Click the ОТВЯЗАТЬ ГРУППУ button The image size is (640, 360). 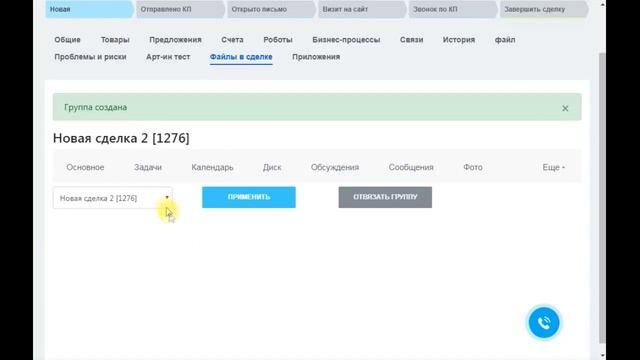tap(385, 197)
